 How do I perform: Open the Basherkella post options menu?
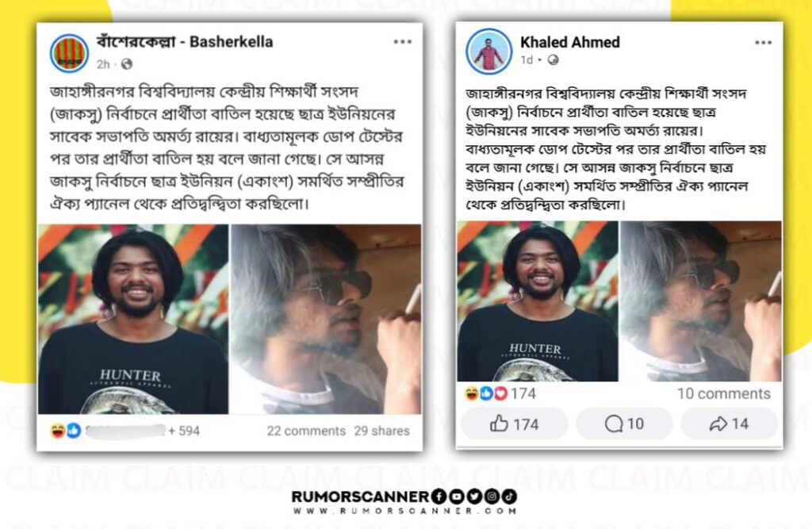click(x=402, y=42)
